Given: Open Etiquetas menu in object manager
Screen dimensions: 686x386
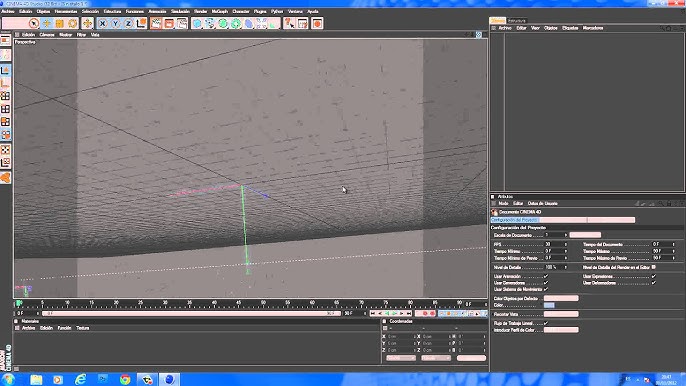Looking at the screenshot, I should [x=570, y=28].
